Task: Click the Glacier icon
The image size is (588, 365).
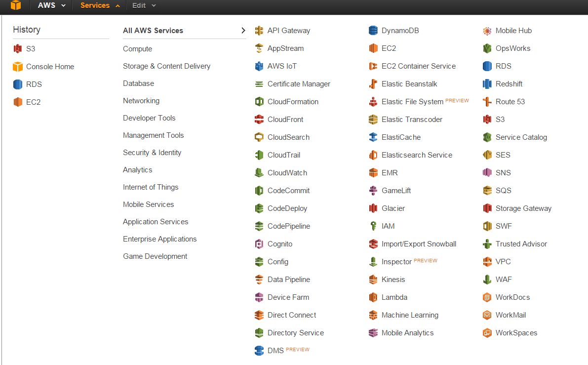Action: pyautogui.click(x=373, y=208)
